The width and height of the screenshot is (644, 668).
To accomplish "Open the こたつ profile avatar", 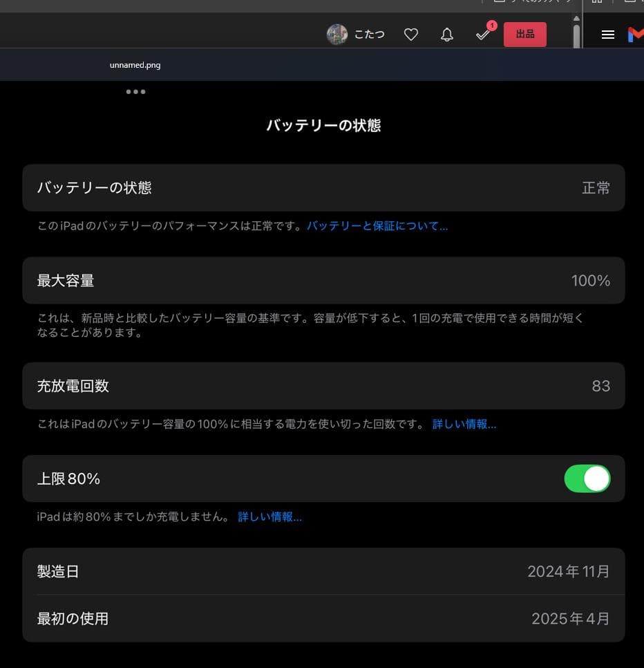I will 337,34.
